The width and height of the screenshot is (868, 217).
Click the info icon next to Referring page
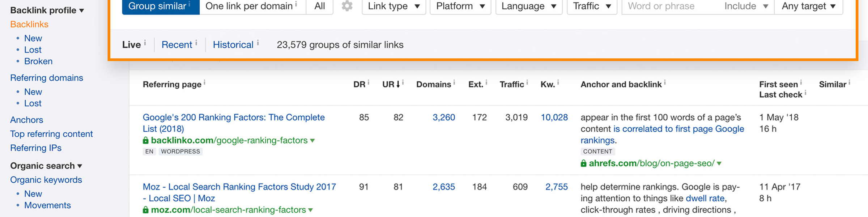click(x=204, y=83)
